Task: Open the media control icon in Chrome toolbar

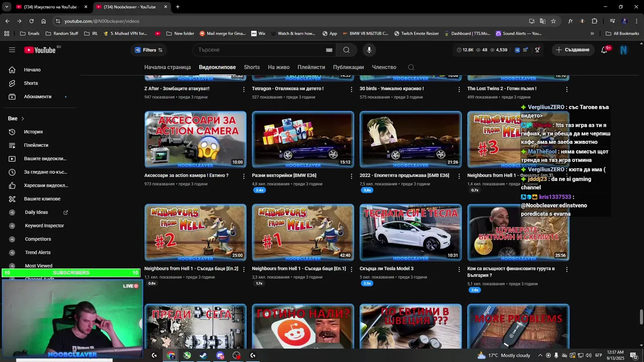Action: (x=612, y=21)
